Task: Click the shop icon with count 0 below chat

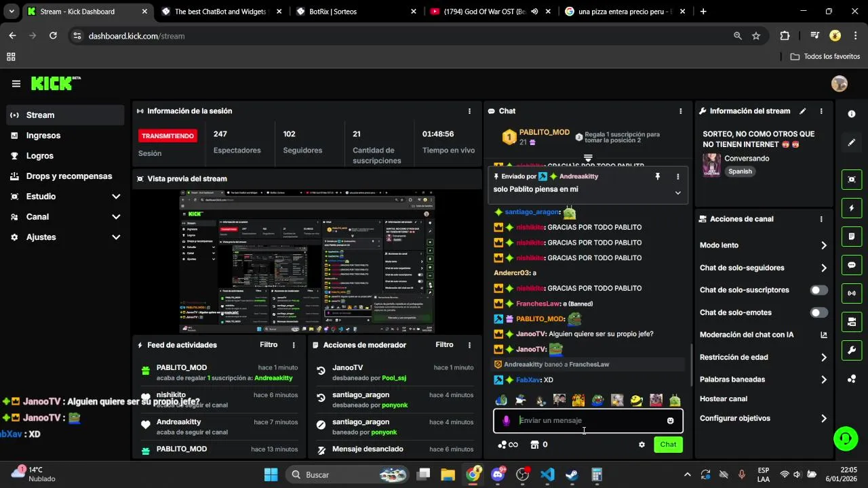Action: [539, 445]
